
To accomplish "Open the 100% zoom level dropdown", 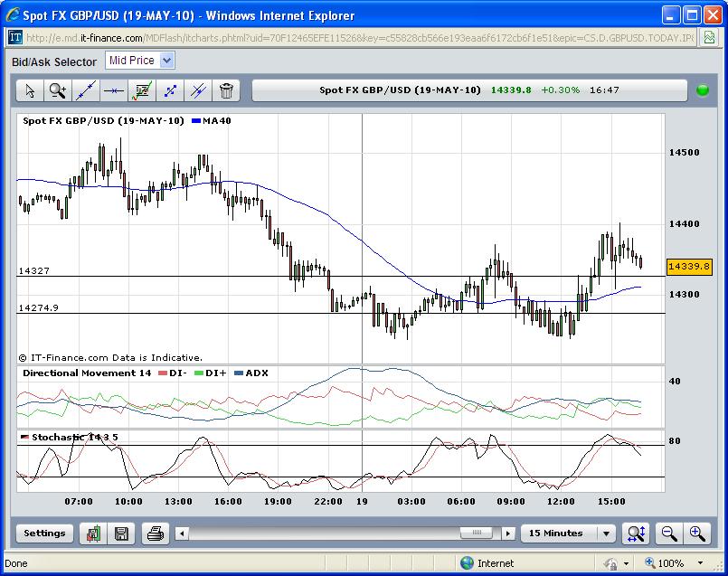I will (700, 563).
